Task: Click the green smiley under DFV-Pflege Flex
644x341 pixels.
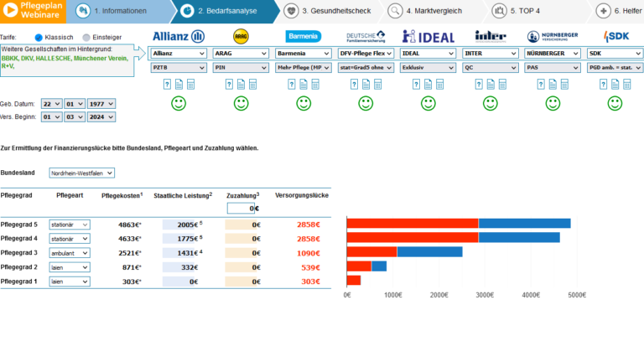Action: 366,103
